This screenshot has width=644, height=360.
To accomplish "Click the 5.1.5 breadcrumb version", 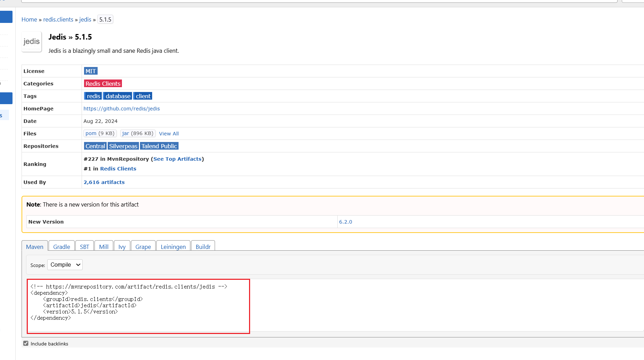I will point(105,19).
